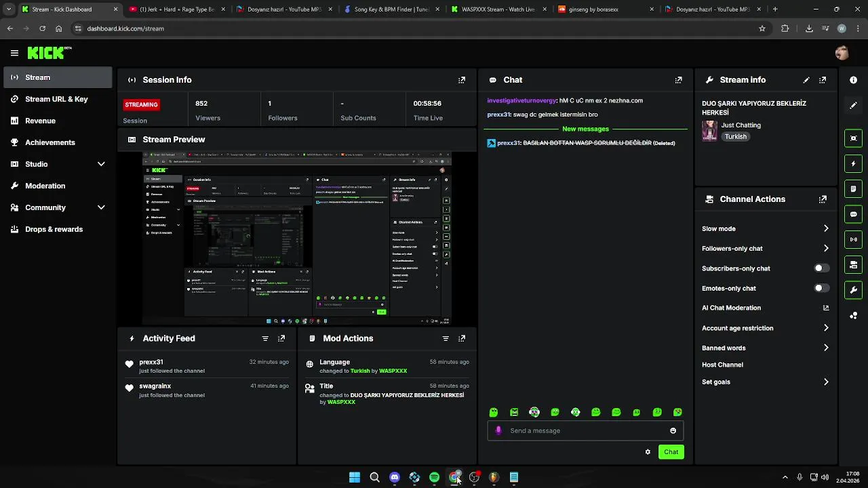Pop out the Chat panel

coord(678,80)
